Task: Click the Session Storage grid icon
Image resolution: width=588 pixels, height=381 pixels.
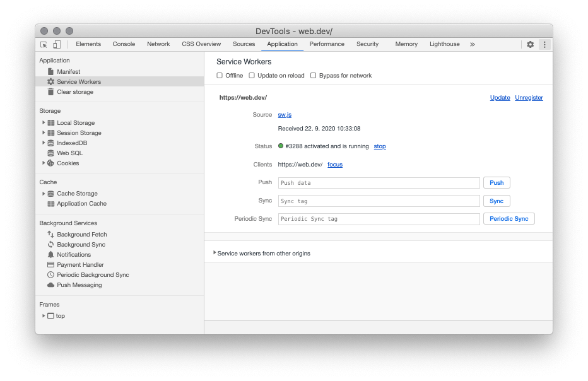Action: coord(51,132)
